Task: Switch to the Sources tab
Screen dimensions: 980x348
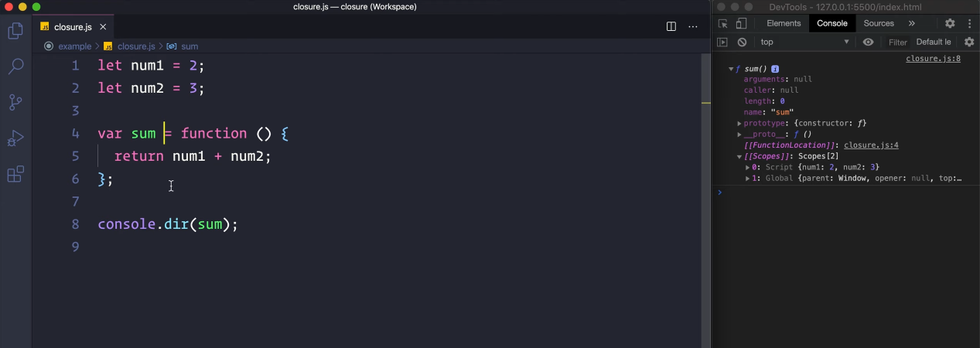Action: [x=879, y=23]
